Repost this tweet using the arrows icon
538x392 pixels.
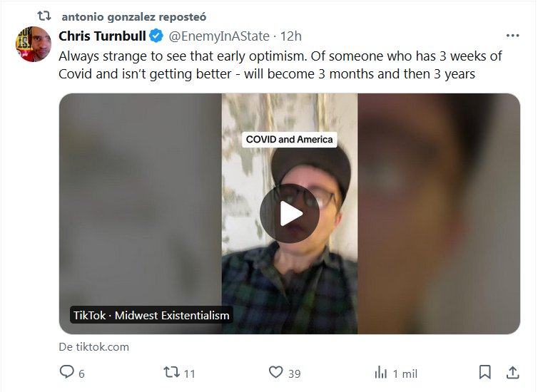(171, 373)
